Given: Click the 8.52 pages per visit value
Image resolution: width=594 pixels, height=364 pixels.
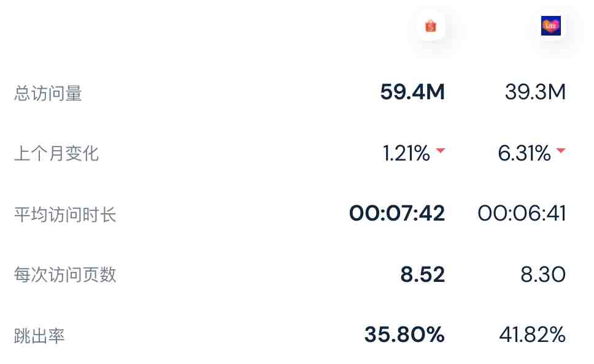Looking at the screenshot, I should point(423,275).
